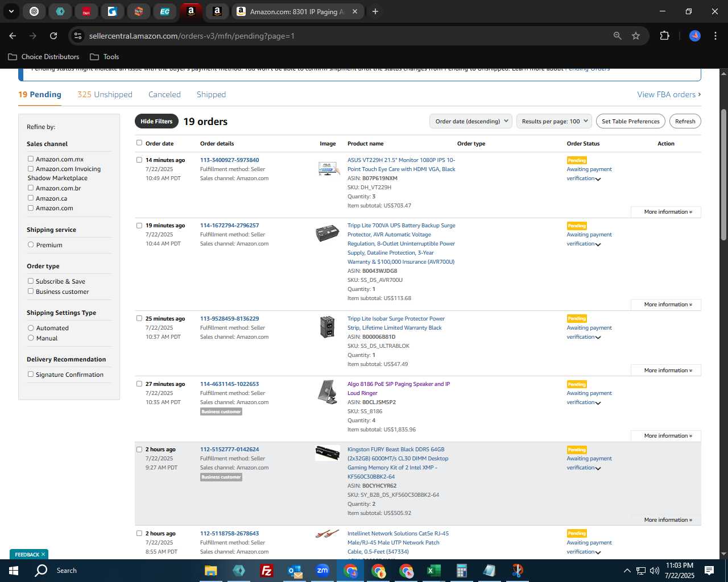Open order number 113-9528459-8136229 link
The image size is (728, 582).
(x=229, y=318)
